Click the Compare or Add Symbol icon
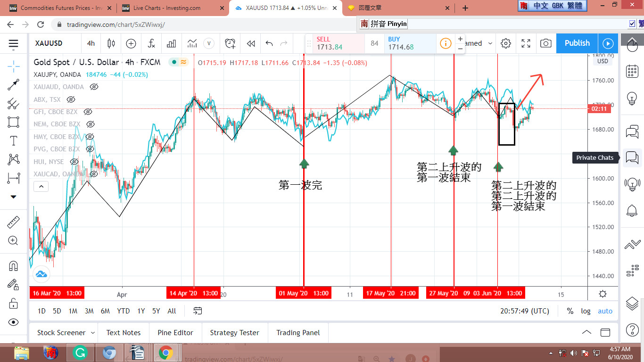 [x=131, y=43]
